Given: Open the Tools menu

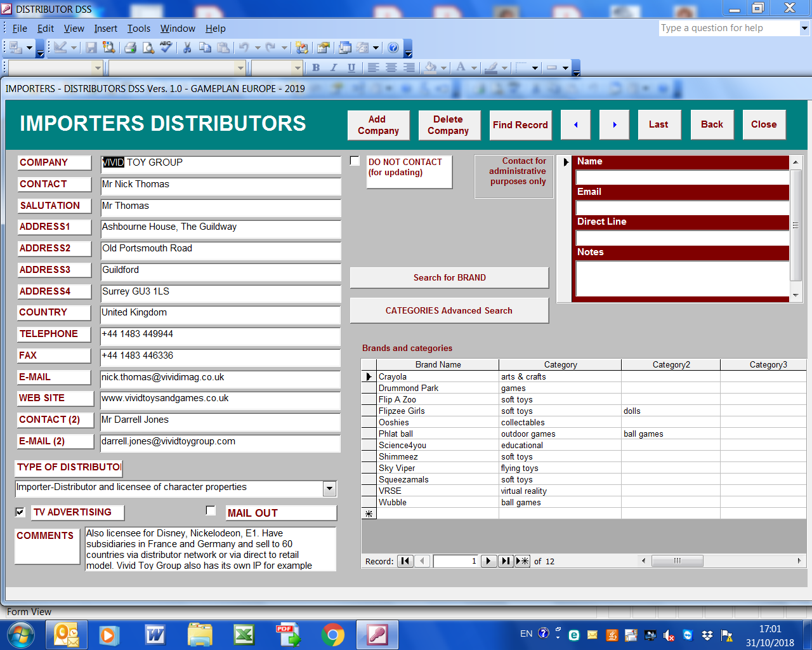Looking at the screenshot, I should [139, 29].
